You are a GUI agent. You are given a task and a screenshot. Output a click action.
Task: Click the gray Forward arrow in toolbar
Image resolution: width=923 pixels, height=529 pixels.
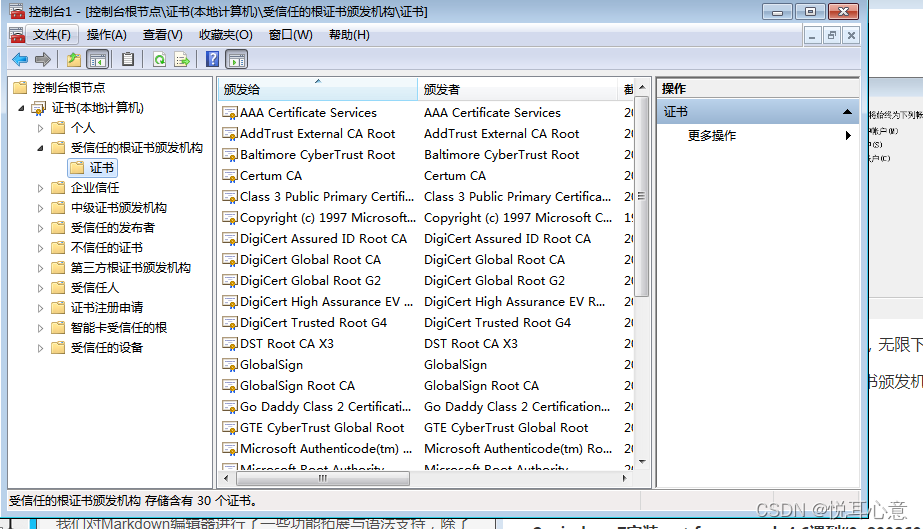pos(43,59)
